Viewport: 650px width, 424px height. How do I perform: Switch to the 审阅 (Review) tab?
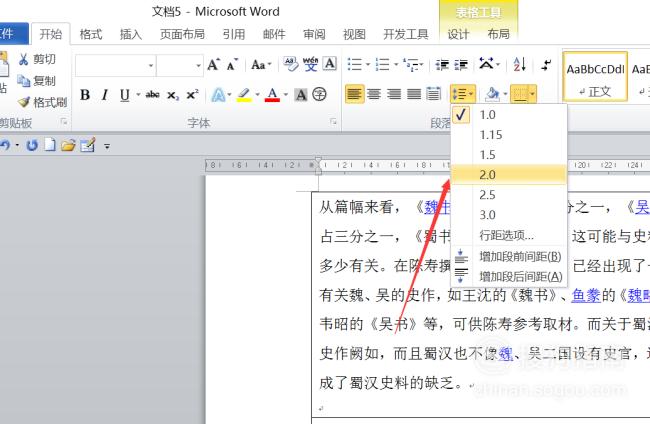pos(314,34)
